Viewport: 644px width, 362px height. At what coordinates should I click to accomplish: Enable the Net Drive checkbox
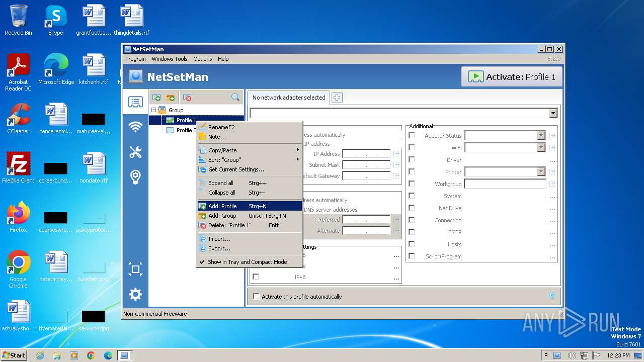412,208
